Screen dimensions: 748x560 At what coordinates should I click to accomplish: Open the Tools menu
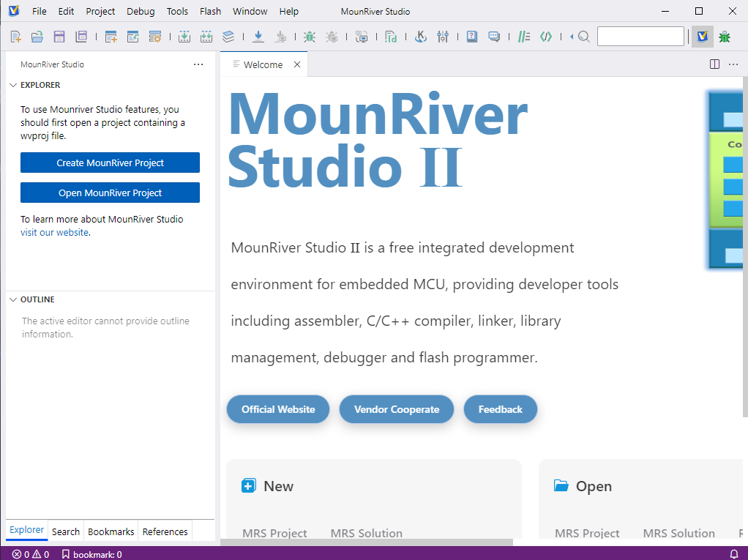pos(177,12)
